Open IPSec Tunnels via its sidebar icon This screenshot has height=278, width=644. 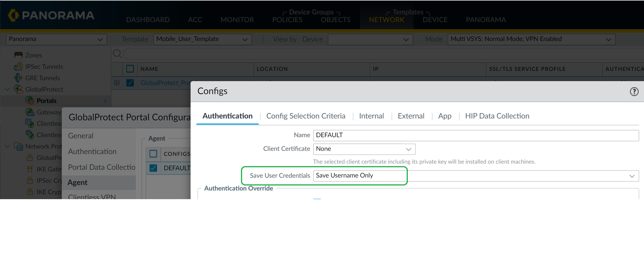click(18, 67)
